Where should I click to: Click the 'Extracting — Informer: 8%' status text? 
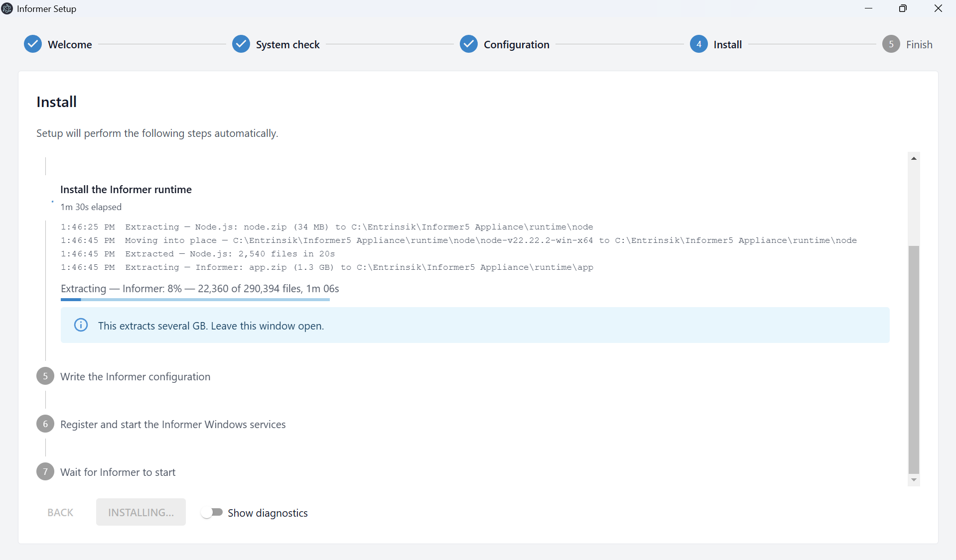(x=200, y=289)
